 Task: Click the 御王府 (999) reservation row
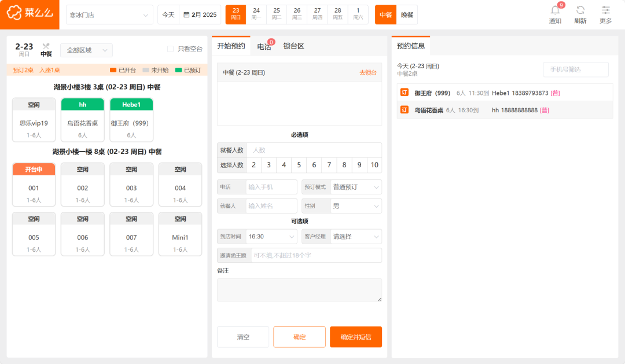[505, 93]
